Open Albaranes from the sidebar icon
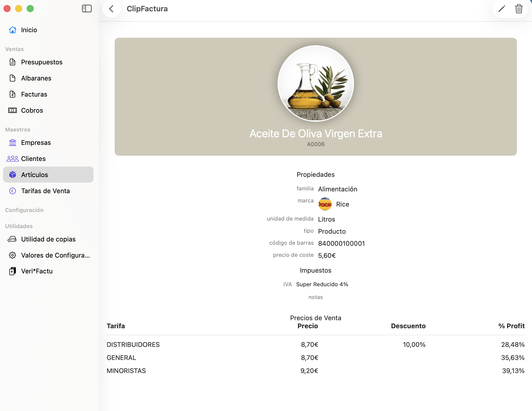The image size is (532, 411). [13, 78]
